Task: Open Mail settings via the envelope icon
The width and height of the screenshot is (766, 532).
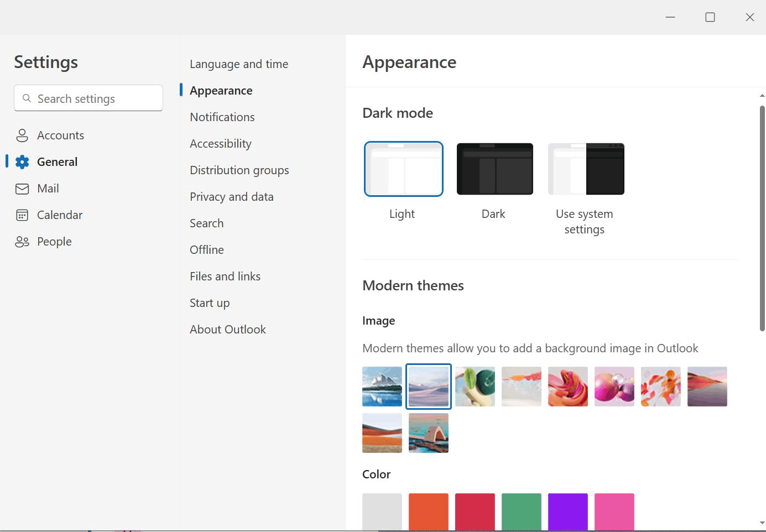Action: click(x=22, y=188)
